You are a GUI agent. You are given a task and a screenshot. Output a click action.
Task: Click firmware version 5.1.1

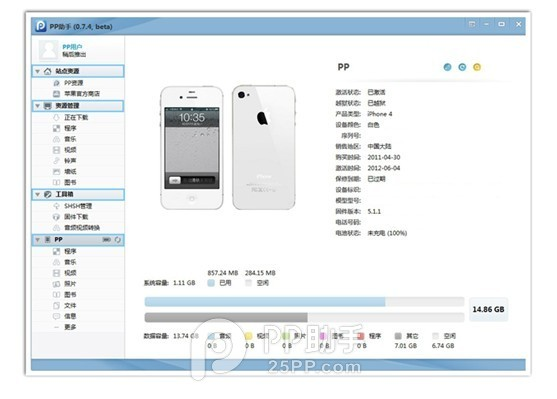click(x=374, y=212)
